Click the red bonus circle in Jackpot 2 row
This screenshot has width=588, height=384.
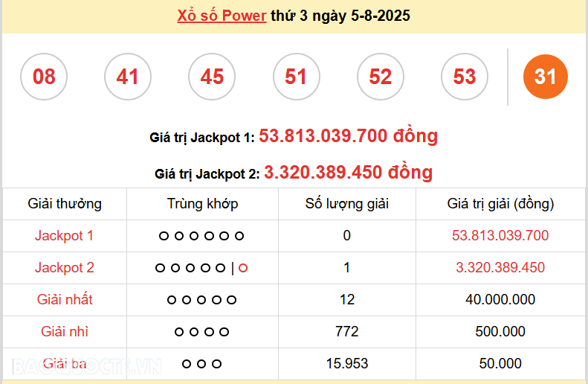point(243,268)
